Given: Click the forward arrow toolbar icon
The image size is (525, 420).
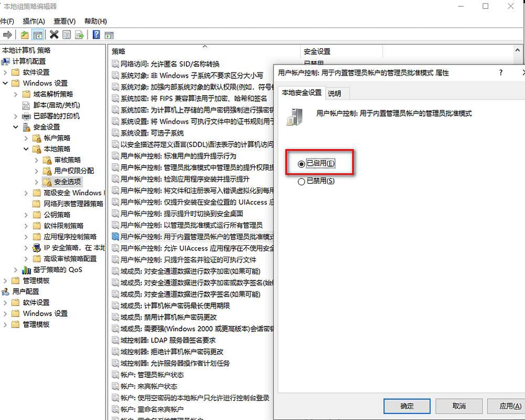Looking at the screenshot, I should [7, 35].
